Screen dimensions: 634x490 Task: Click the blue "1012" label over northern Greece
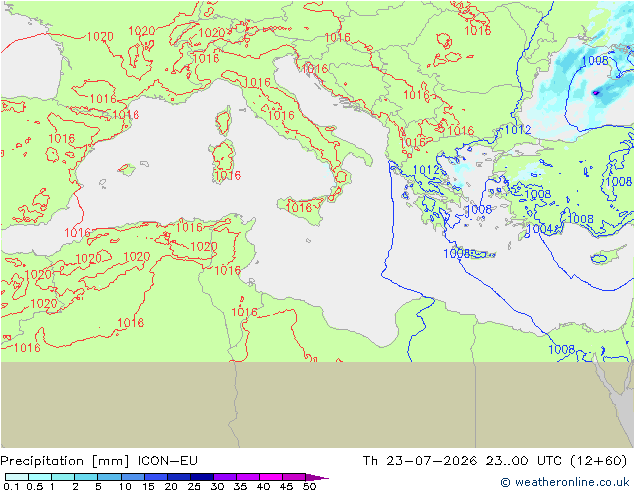(x=426, y=170)
